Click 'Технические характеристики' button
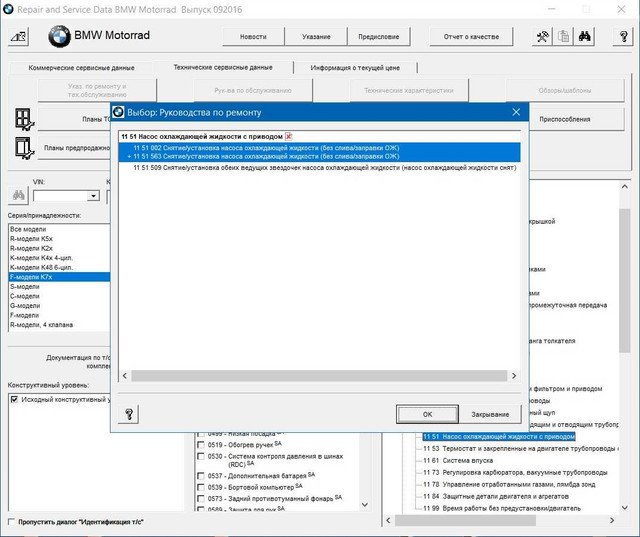Viewport: 640px width, 537px height. pyautogui.click(x=409, y=91)
